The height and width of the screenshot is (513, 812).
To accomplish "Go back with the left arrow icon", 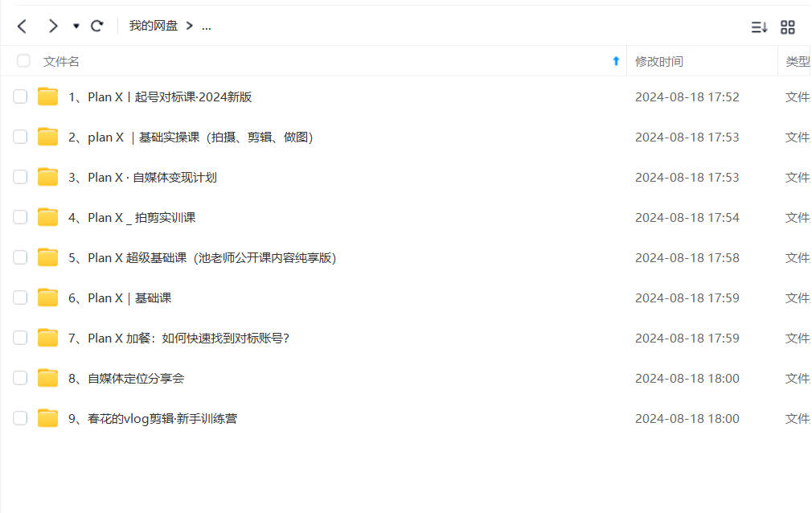I will (23, 26).
